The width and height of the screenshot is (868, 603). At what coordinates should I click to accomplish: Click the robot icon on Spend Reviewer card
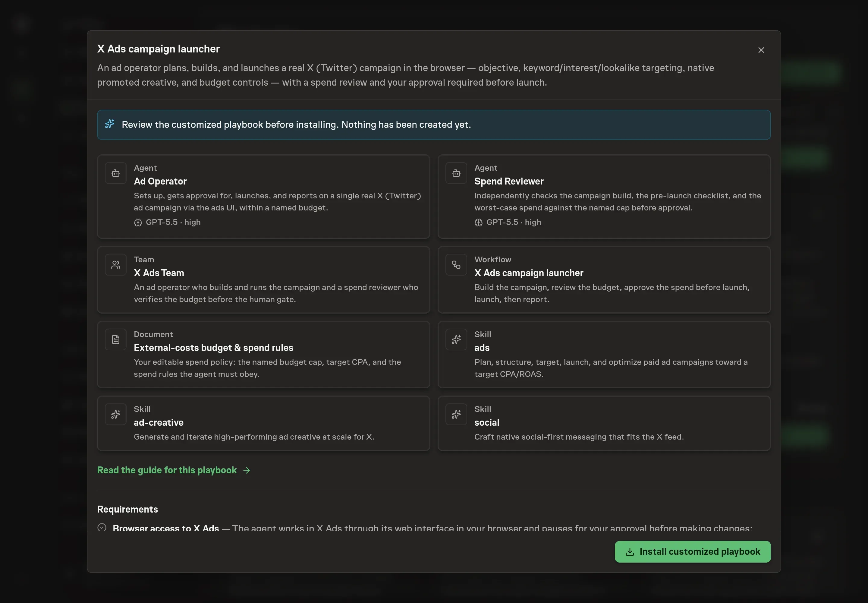[456, 173]
